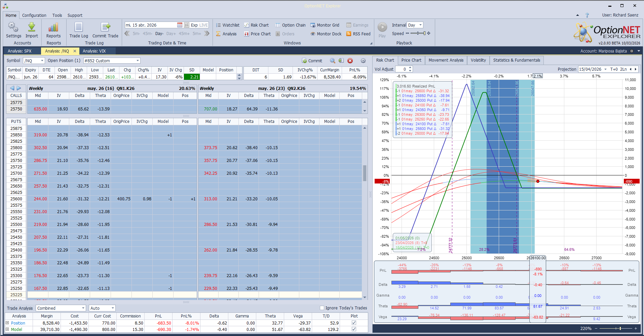Open the Analysis window from ribbon
The image size is (644, 336).
[226, 34]
